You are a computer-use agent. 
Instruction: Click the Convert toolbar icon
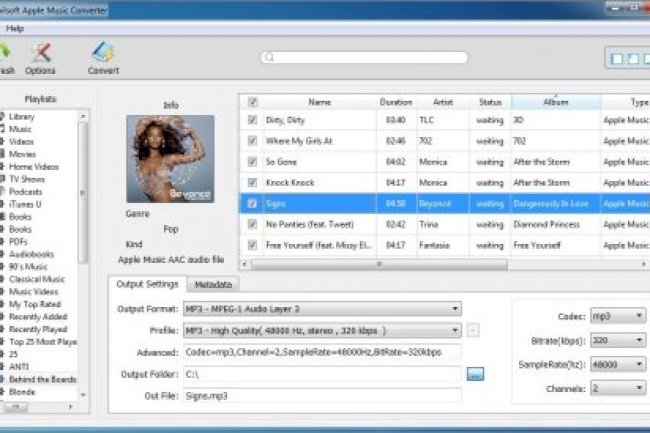click(103, 55)
